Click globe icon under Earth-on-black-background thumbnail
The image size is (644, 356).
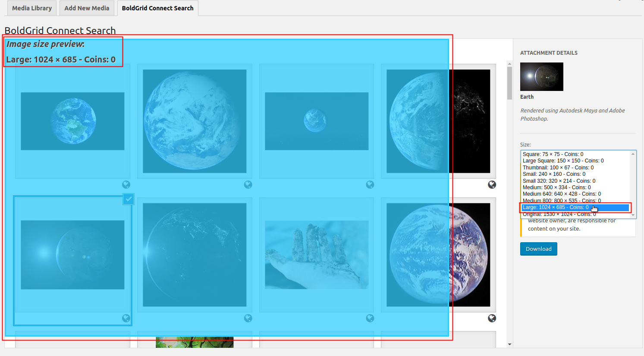click(x=492, y=319)
